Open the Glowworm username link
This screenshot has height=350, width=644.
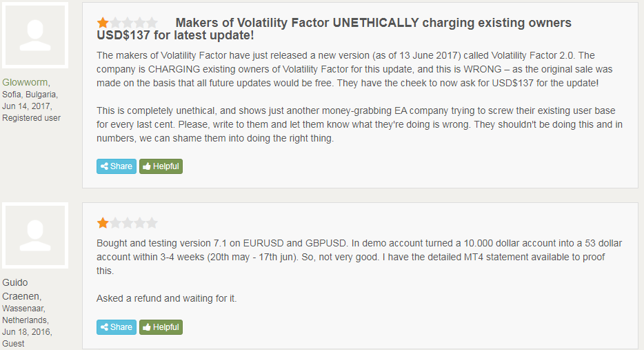click(x=26, y=82)
